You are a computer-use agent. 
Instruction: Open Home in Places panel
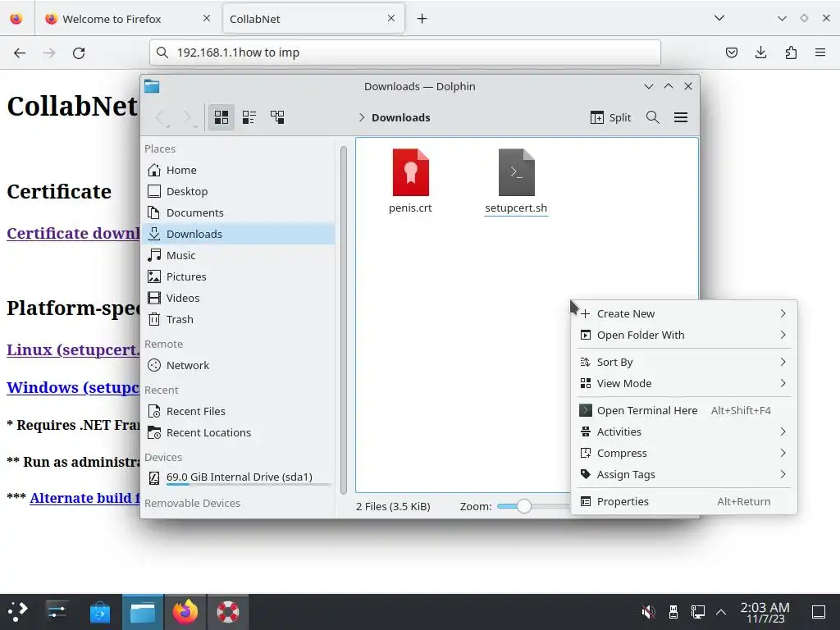(239, 170)
